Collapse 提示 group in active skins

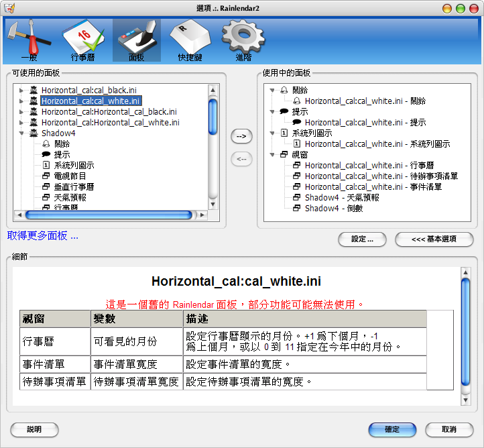(272, 111)
